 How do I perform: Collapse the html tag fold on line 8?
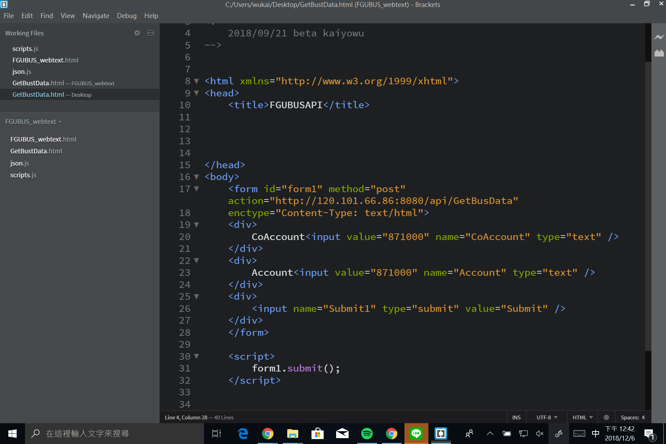coord(196,81)
